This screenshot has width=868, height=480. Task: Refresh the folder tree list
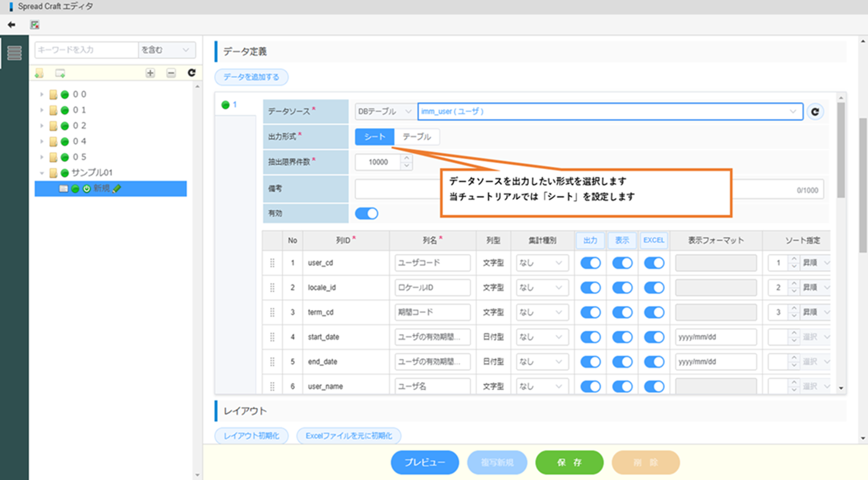click(x=191, y=73)
